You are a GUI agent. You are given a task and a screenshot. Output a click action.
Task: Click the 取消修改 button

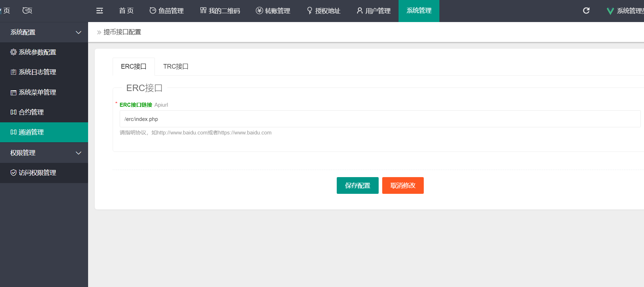tap(403, 185)
